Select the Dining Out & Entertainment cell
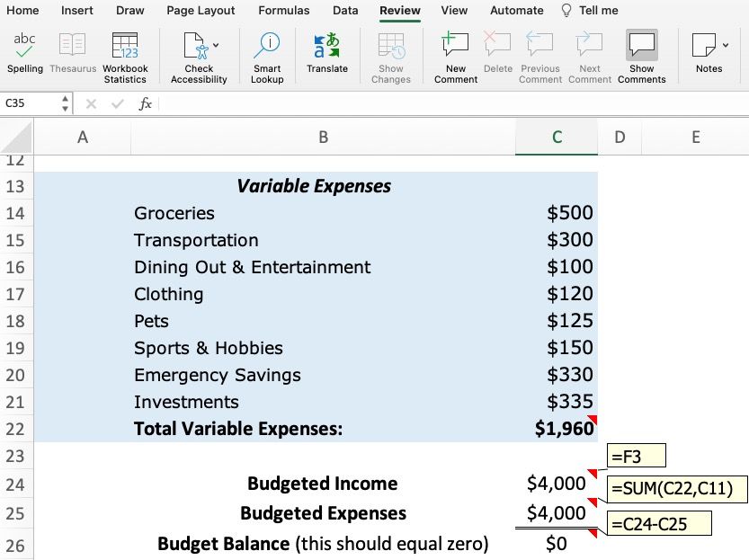Screen dimensions: 749x560 pos(323,267)
